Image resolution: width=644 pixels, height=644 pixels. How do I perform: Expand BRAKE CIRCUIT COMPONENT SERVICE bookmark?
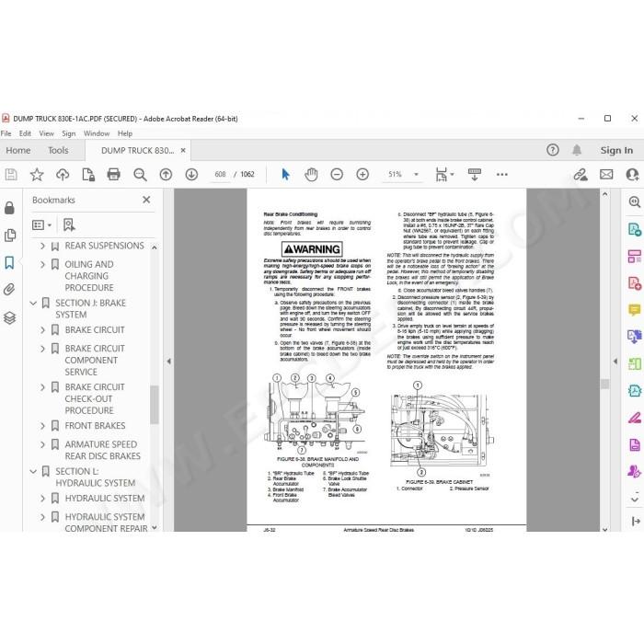click(42, 349)
